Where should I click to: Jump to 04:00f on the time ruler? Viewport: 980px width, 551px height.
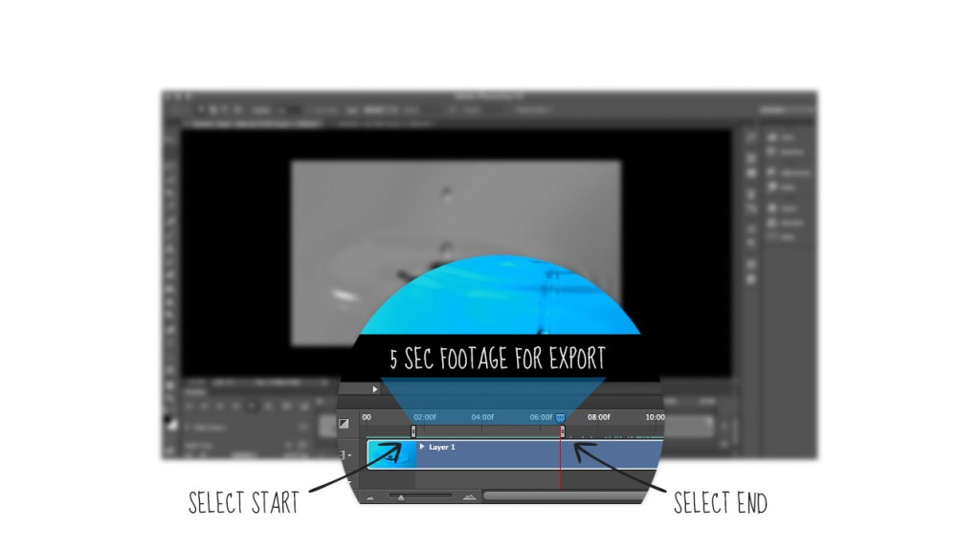pos(482,417)
